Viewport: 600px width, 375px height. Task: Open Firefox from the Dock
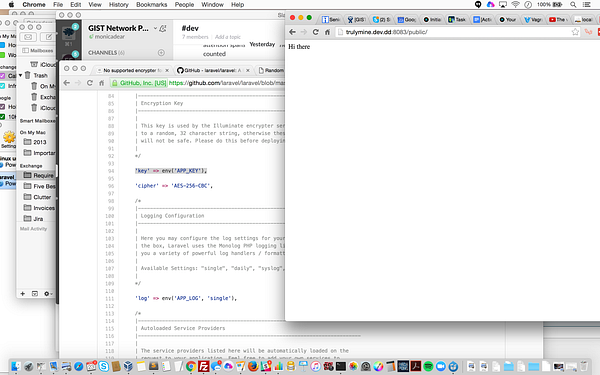(253, 367)
